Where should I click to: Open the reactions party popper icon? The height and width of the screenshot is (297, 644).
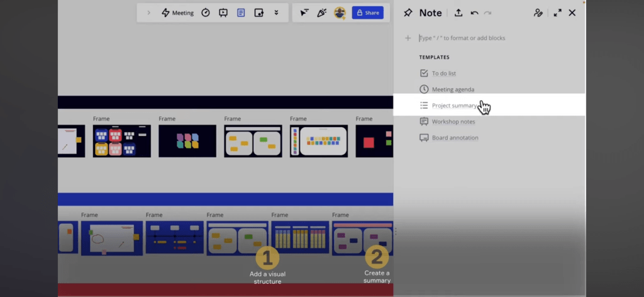pyautogui.click(x=321, y=13)
